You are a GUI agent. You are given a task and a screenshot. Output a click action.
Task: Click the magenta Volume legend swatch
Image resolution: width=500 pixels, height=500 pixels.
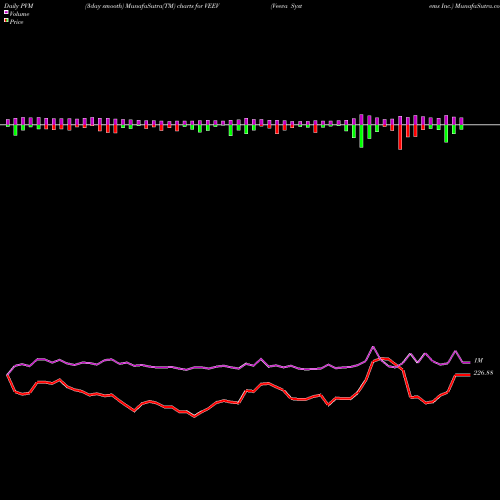[x=6, y=13]
